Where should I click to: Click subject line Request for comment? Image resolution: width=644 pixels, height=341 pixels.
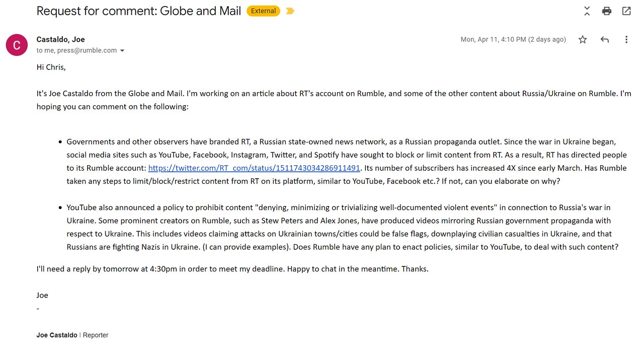click(x=139, y=11)
